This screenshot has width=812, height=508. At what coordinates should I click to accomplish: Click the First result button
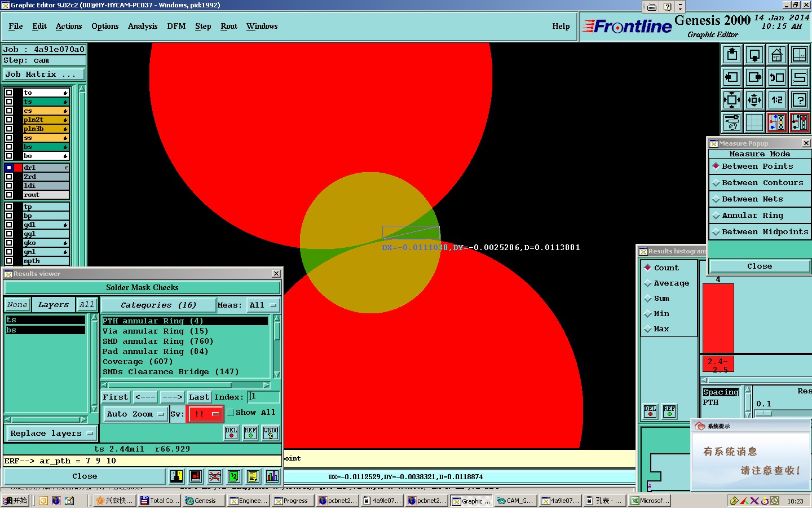[x=116, y=397]
